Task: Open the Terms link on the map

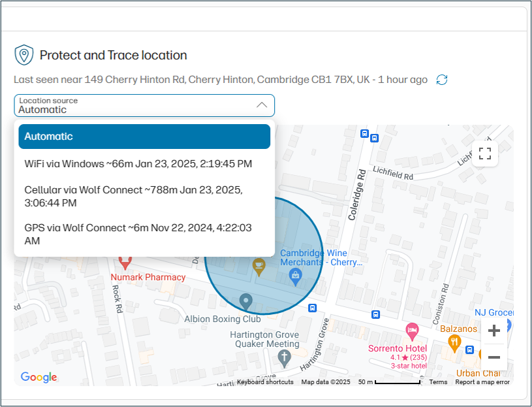Action: (438, 382)
